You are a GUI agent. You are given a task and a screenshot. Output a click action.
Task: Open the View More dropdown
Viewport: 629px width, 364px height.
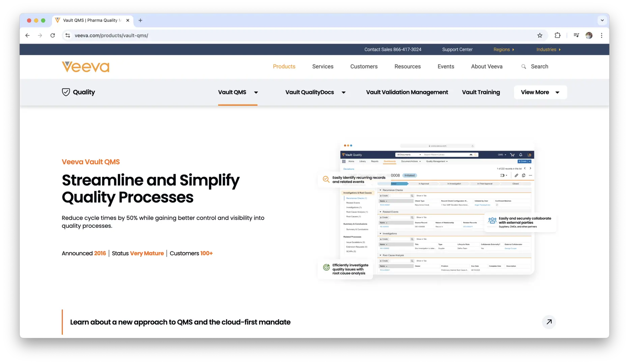pos(540,92)
